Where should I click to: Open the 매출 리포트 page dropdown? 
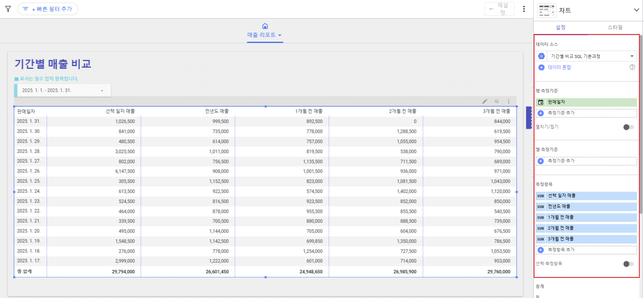coord(265,35)
